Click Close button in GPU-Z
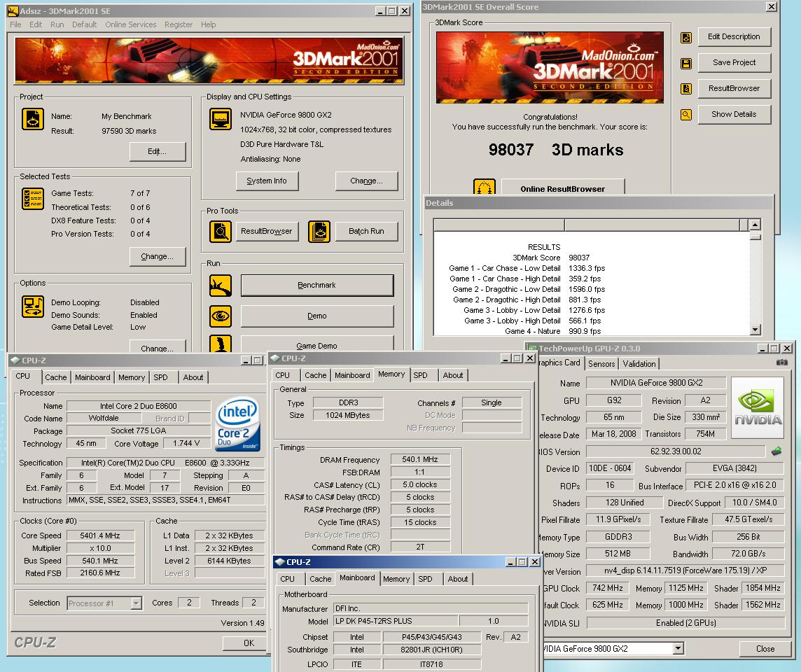The height and width of the screenshot is (672, 801). click(765, 648)
